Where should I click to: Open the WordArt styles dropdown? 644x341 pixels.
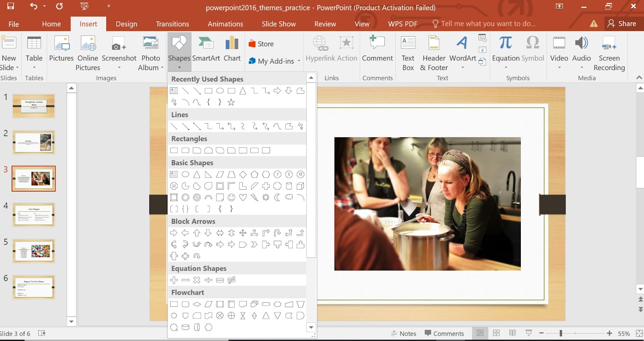click(x=463, y=68)
